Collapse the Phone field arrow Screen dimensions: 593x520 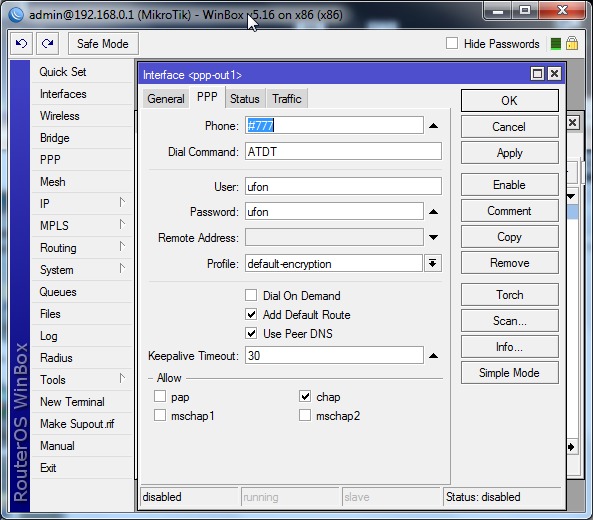click(x=433, y=126)
